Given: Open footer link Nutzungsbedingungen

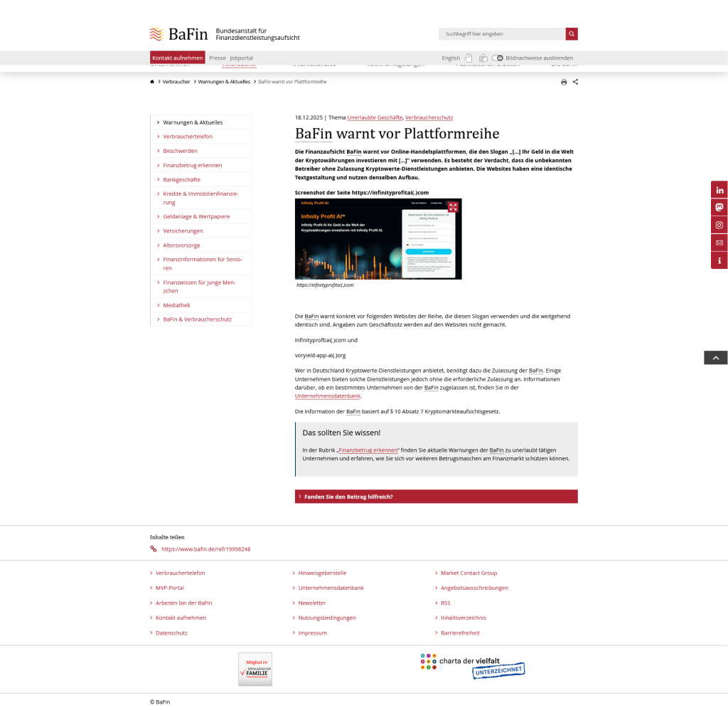Looking at the screenshot, I should click(327, 618).
